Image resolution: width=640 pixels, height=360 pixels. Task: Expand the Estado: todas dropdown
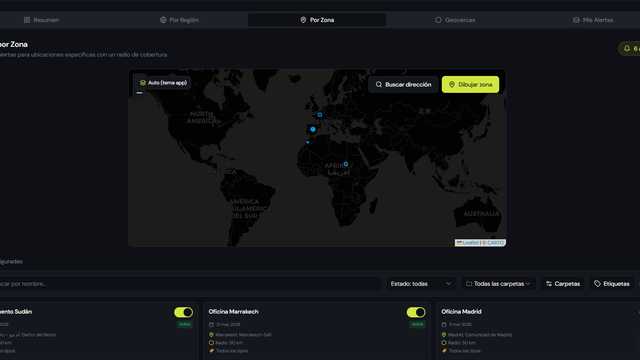point(420,284)
